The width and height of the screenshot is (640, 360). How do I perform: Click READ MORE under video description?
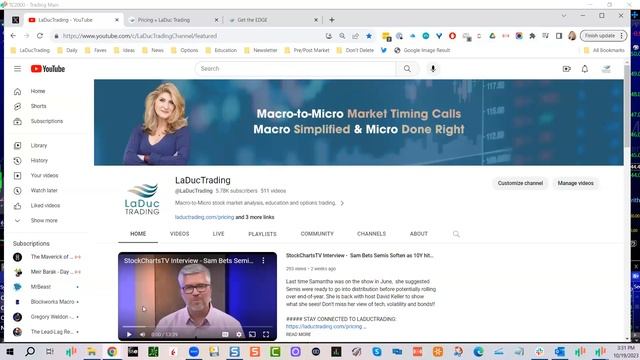coord(298,334)
